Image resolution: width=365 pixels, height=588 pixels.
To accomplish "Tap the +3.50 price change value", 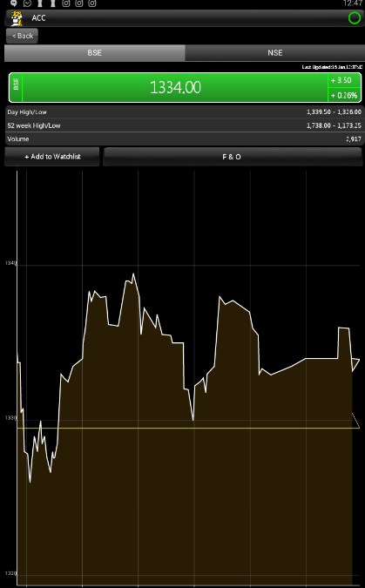I will [x=341, y=80].
